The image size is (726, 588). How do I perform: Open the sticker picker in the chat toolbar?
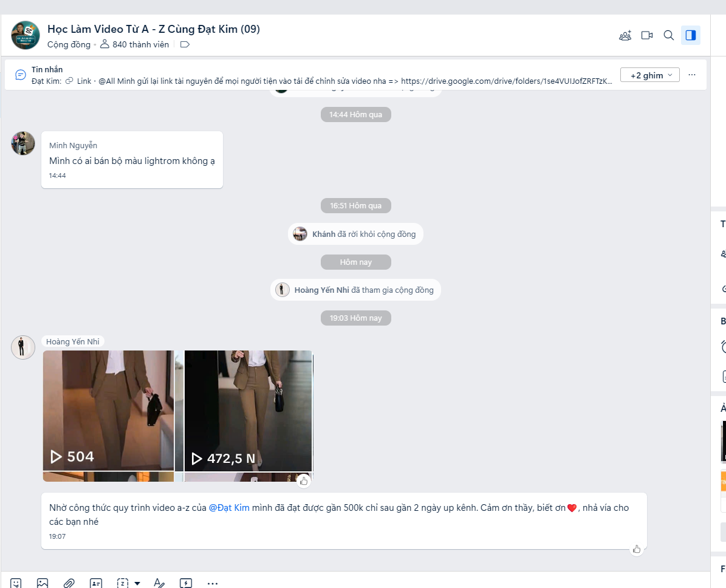pos(16,583)
